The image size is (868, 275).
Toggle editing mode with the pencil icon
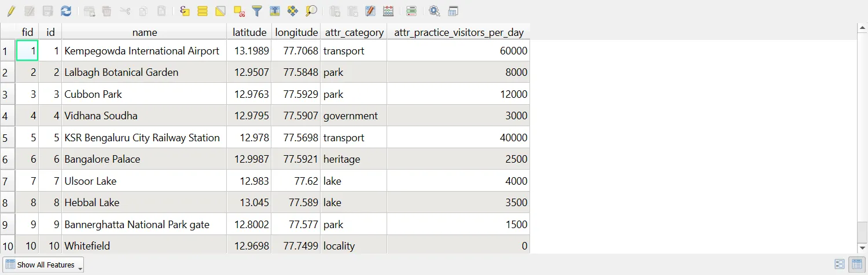pos(11,11)
